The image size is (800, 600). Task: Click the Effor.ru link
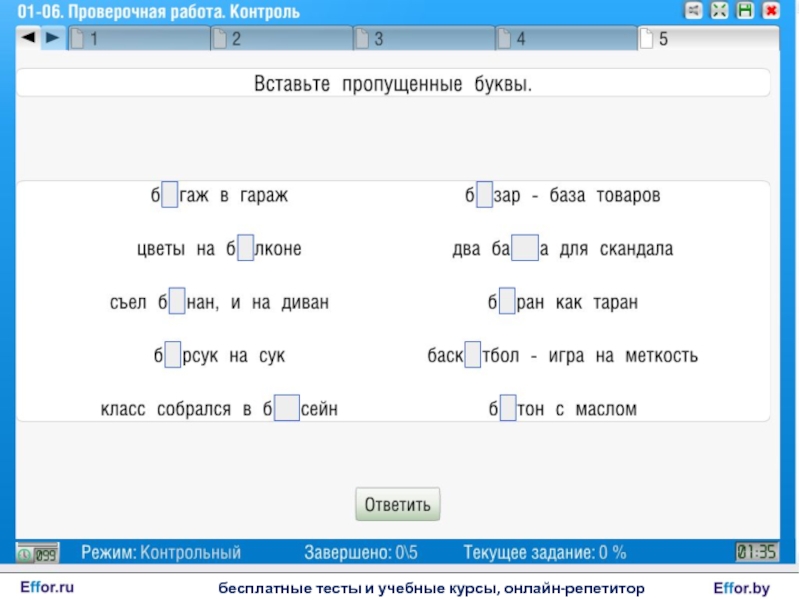(47, 587)
